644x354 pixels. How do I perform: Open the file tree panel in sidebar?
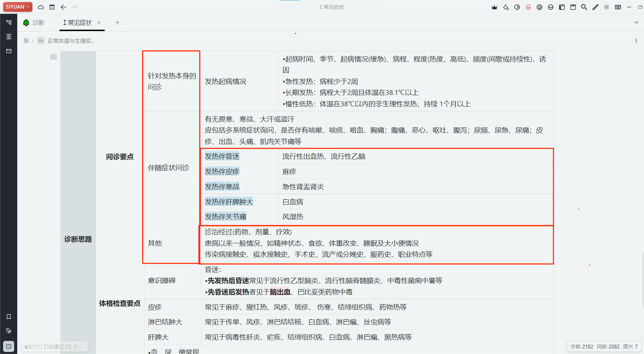click(9, 22)
